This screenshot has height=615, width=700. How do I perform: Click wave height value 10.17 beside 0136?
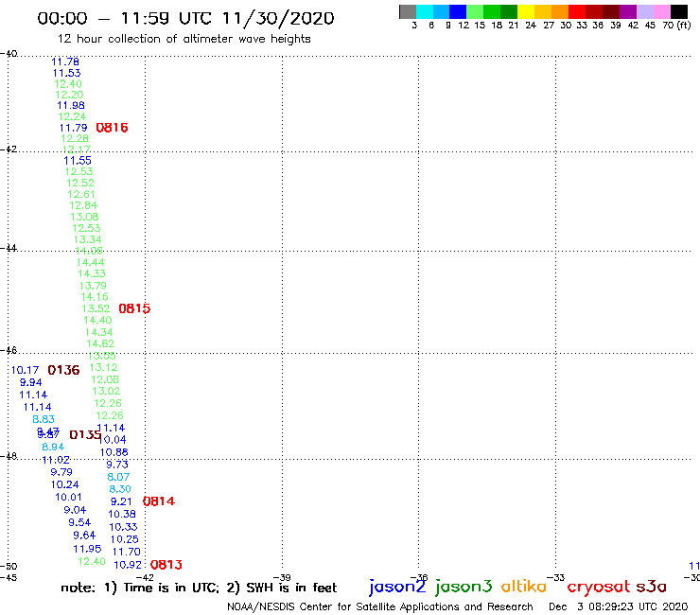pos(25,370)
